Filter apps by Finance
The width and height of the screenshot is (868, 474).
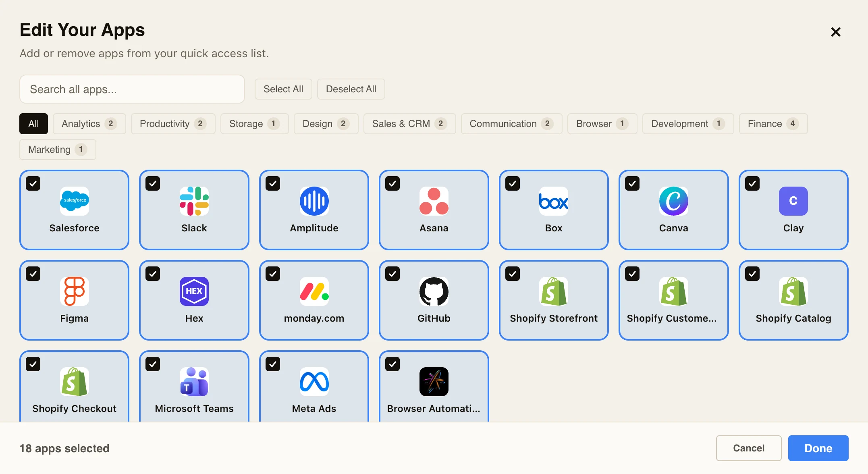click(x=773, y=124)
